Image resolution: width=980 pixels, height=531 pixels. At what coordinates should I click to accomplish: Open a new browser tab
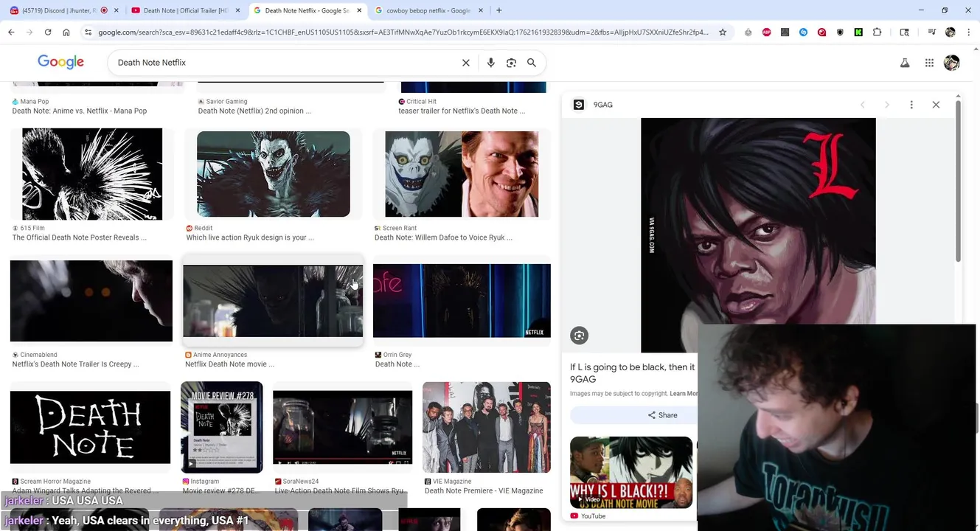(x=499, y=10)
